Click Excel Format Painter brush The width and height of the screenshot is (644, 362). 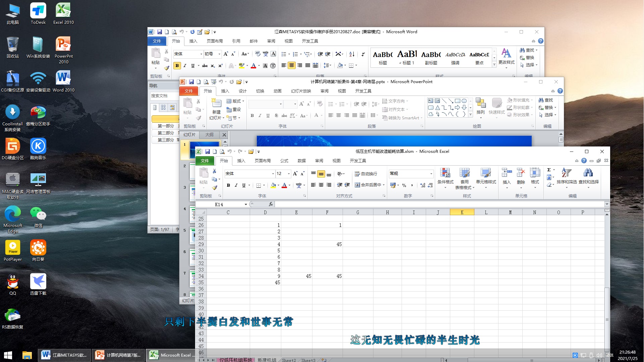215,188
